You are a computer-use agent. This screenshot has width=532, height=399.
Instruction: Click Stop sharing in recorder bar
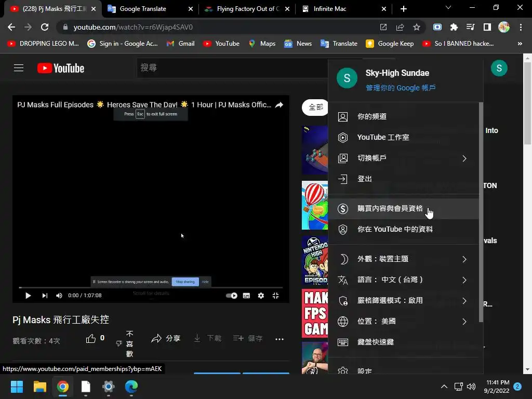[185, 282]
